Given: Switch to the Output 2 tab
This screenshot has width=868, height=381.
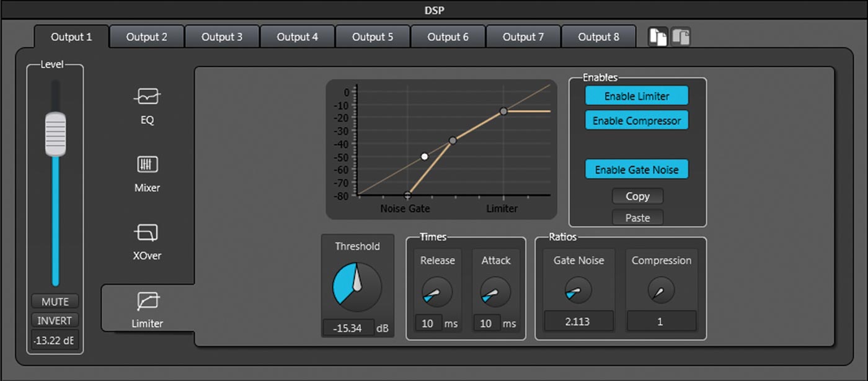Looking at the screenshot, I should point(147,37).
